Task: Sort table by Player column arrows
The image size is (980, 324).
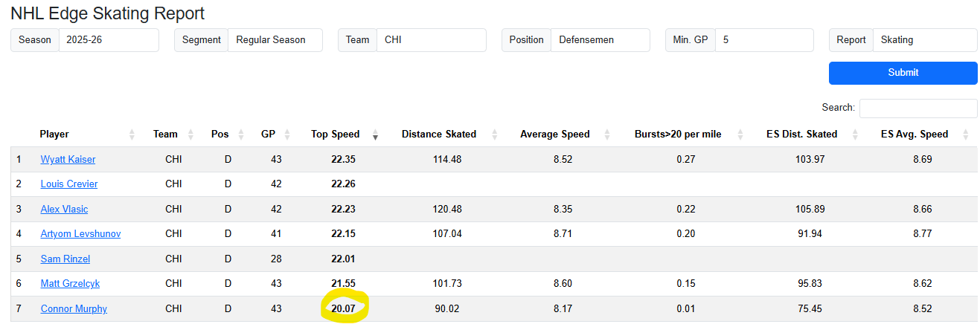Action: tap(132, 135)
